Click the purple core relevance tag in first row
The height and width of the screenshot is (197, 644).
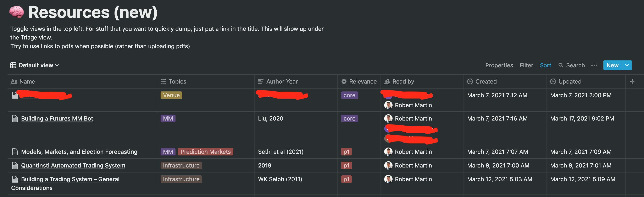pos(349,95)
